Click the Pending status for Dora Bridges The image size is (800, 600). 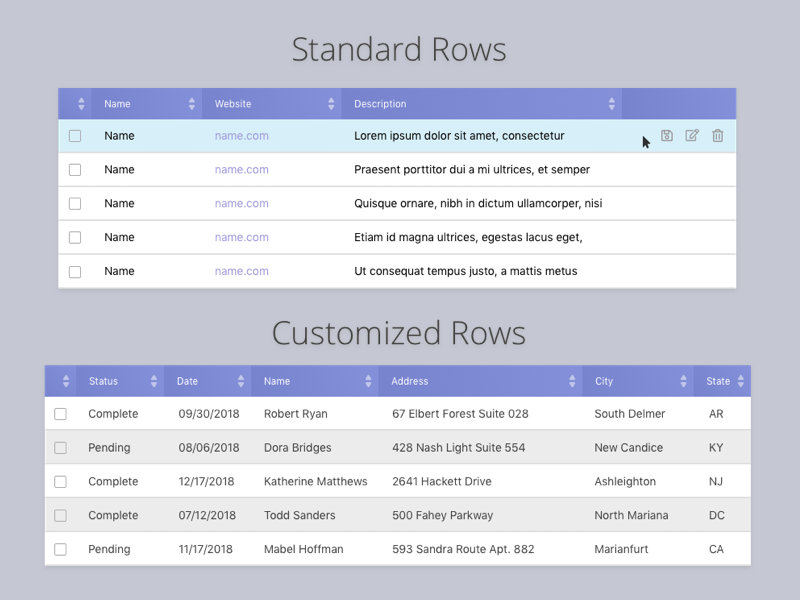(x=109, y=447)
